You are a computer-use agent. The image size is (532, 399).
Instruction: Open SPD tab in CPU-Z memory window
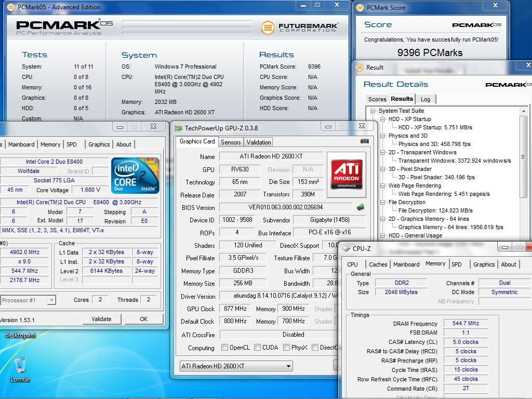pyautogui.click(x=456, y=264)
